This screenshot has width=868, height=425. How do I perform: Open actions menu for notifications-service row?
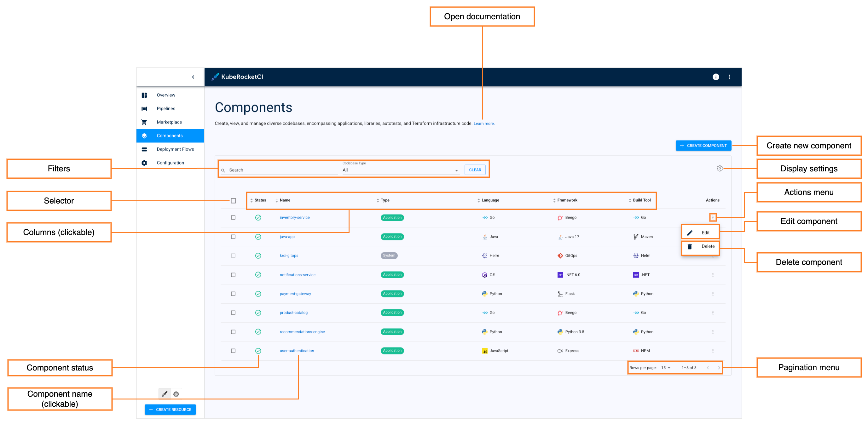point(713,275)
